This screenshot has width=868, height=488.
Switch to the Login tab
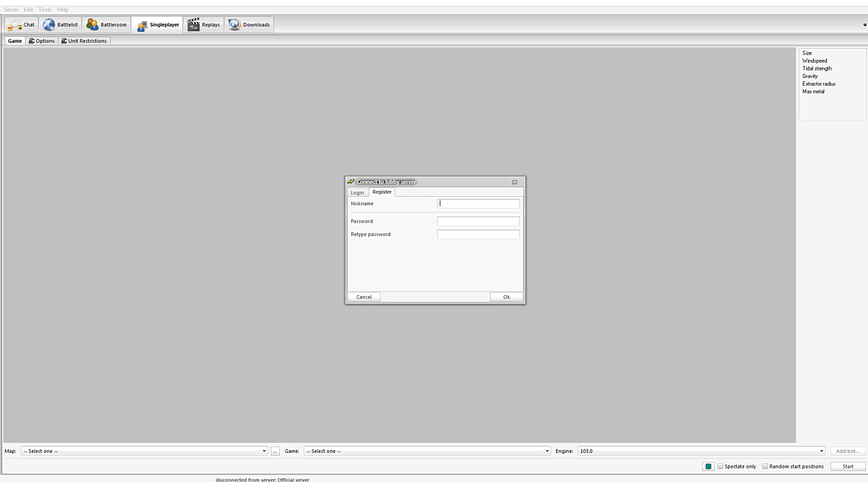pyautogui.click(x=357, y=193)
